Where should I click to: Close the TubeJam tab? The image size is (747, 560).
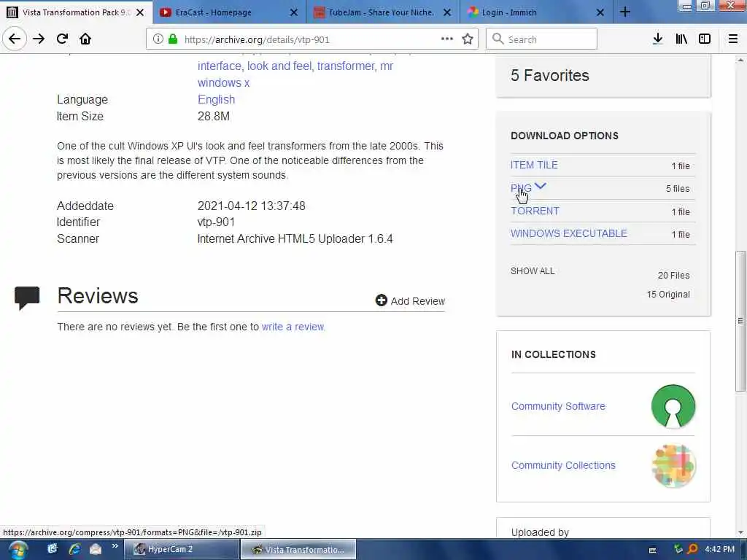pyautogui.click(x=447, y=12)
